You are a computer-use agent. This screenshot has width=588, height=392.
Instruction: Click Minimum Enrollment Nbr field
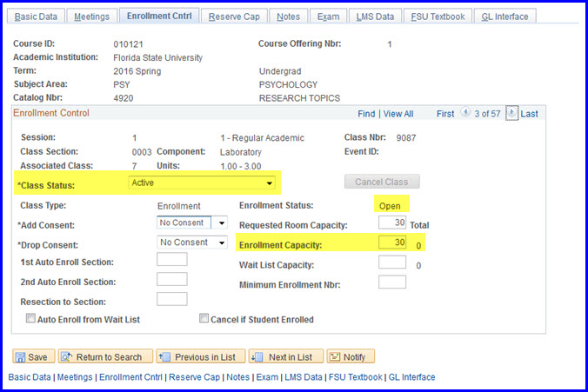392,282
